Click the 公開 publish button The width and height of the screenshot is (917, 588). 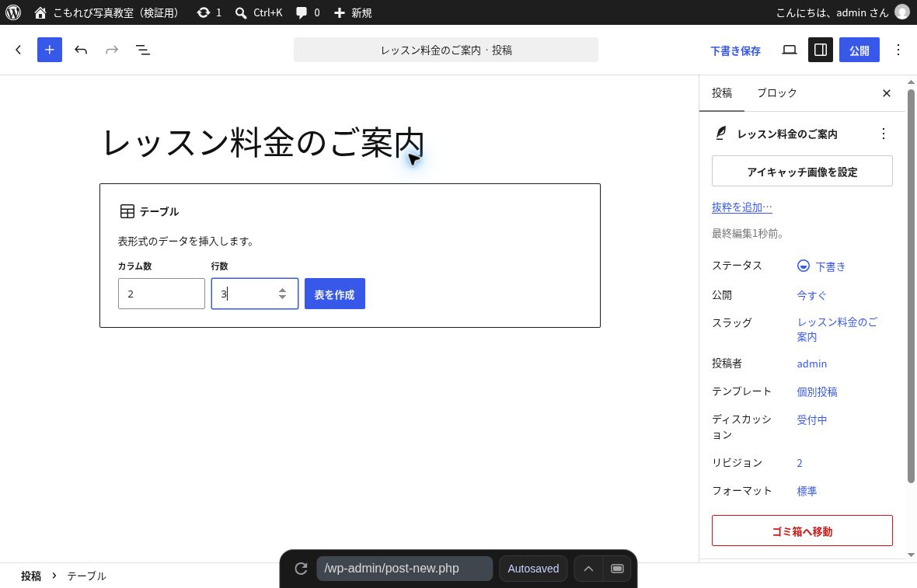(x=859, y=50)
